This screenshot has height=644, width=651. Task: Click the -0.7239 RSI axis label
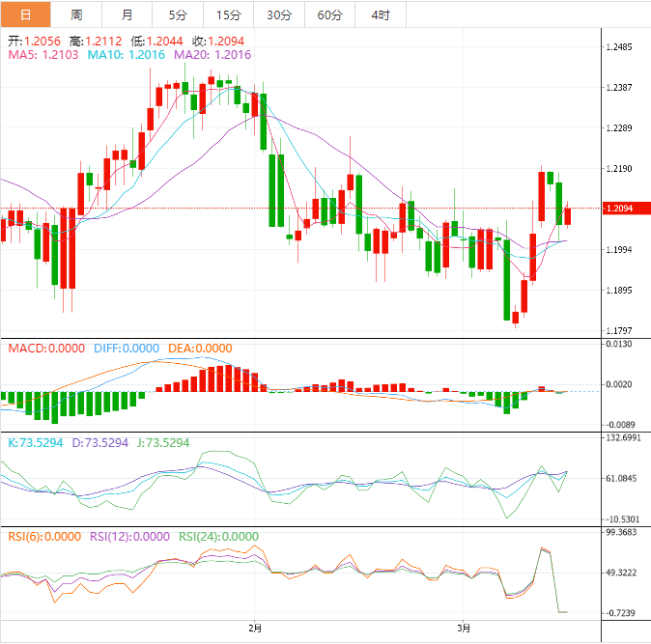point(621,613)
